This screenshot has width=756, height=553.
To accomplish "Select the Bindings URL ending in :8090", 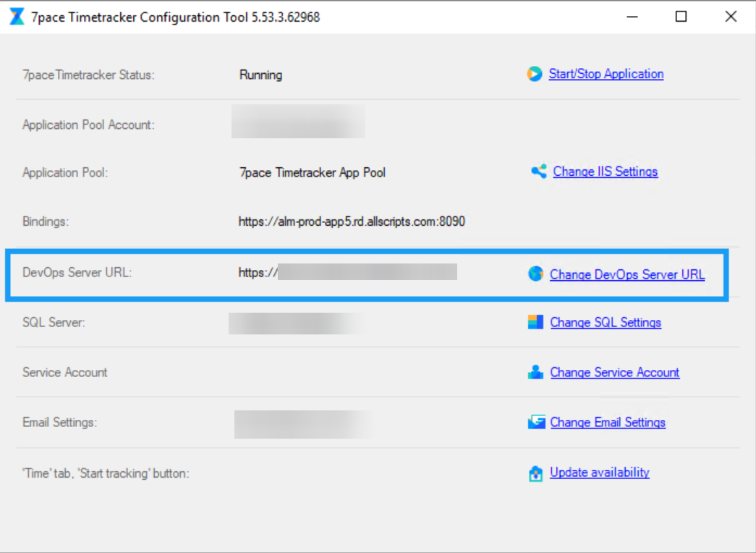I will (352, 221).
